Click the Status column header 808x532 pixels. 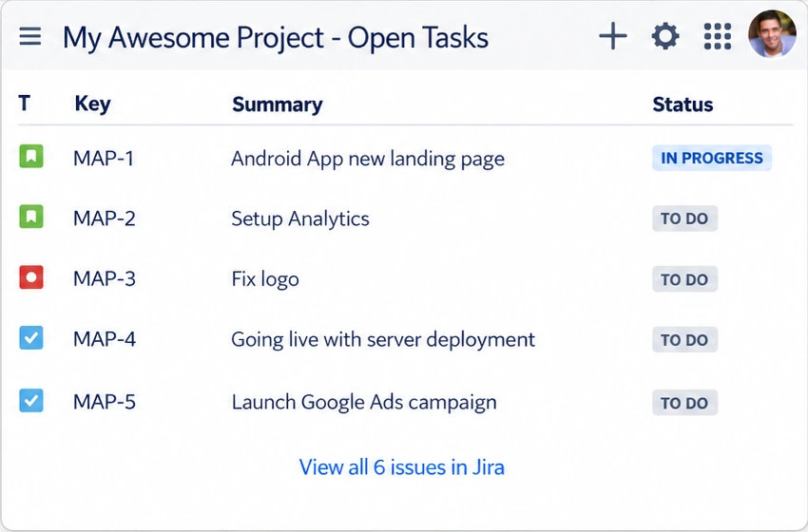(x=683, y=104)
